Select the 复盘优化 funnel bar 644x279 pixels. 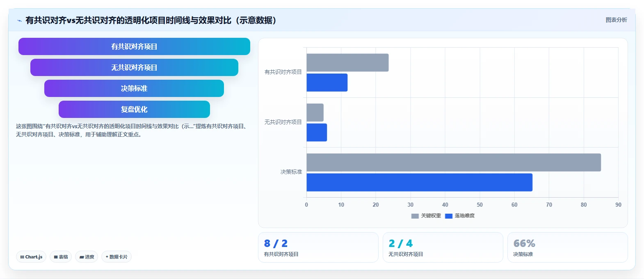[134, 109]
